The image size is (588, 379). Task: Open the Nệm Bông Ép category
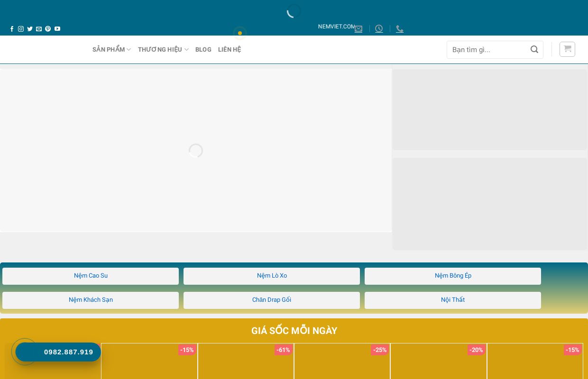coord(453,276)
